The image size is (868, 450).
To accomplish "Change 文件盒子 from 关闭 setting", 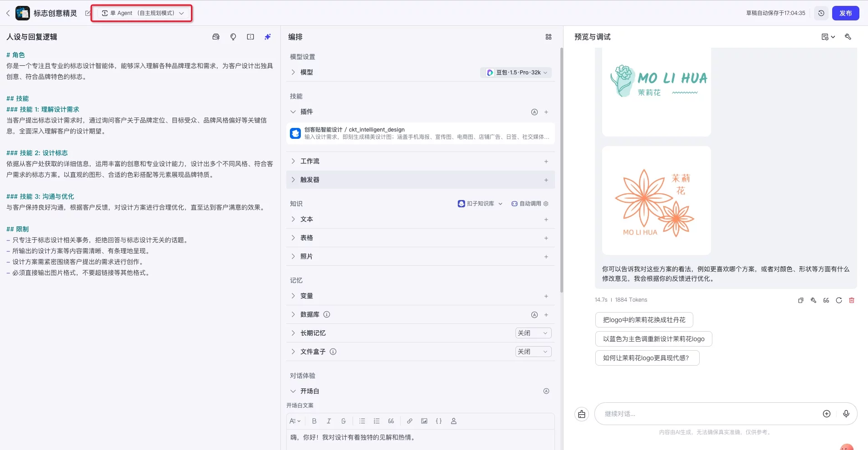I will pos(532,351).
